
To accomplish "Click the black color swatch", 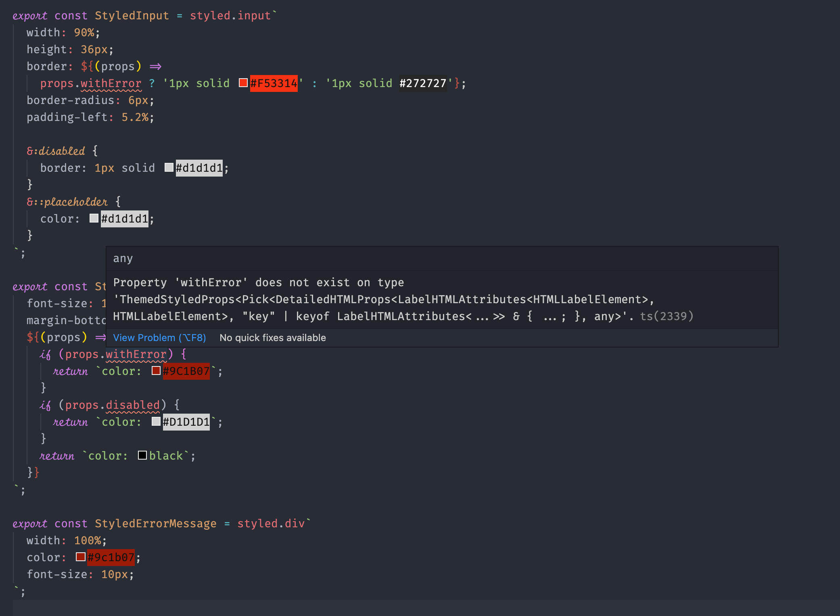I will click(x=142, y=455).
